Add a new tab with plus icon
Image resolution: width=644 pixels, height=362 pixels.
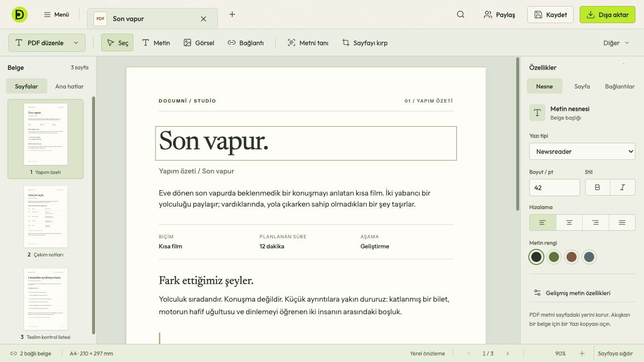coord(232,15)
